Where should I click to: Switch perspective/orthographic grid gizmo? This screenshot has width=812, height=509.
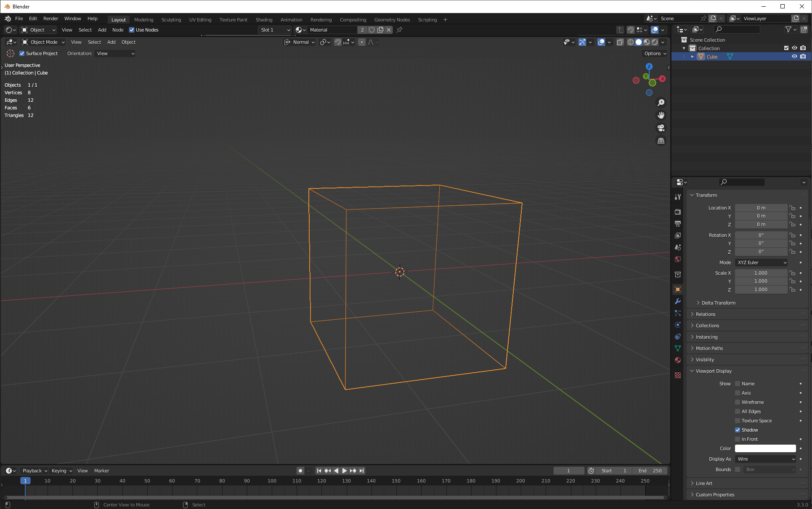point(661,141)
